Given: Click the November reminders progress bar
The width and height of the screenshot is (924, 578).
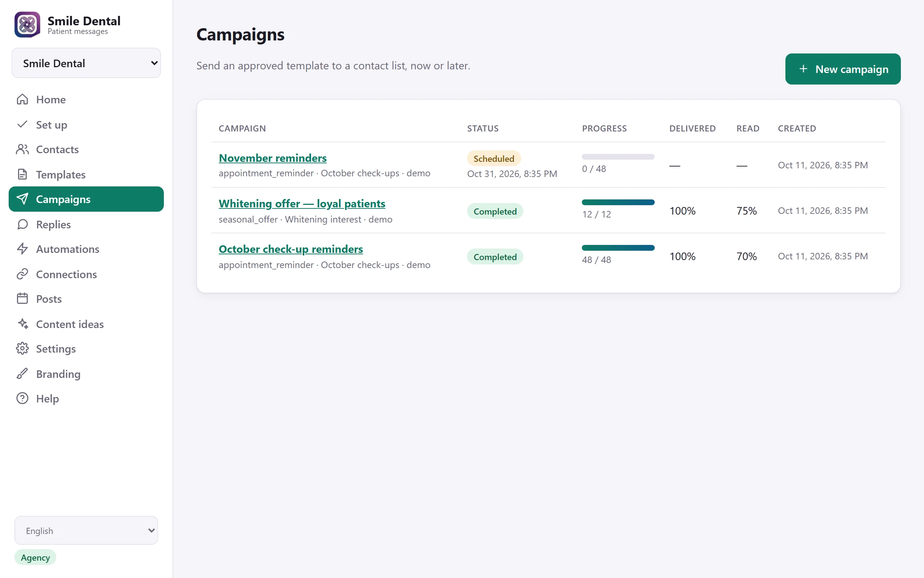Looking at the screenshot, I should (618, 157).
